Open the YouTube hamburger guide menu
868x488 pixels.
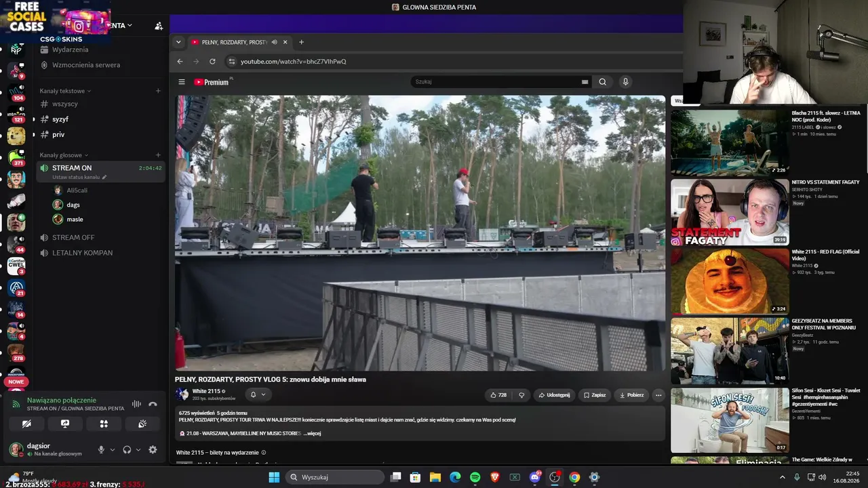(182, 82)
